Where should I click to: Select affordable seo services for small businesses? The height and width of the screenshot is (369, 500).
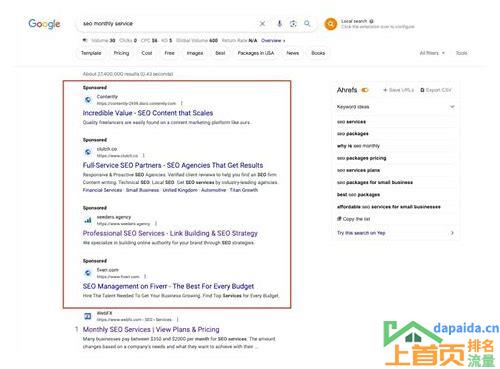click(x=389, y=207)
